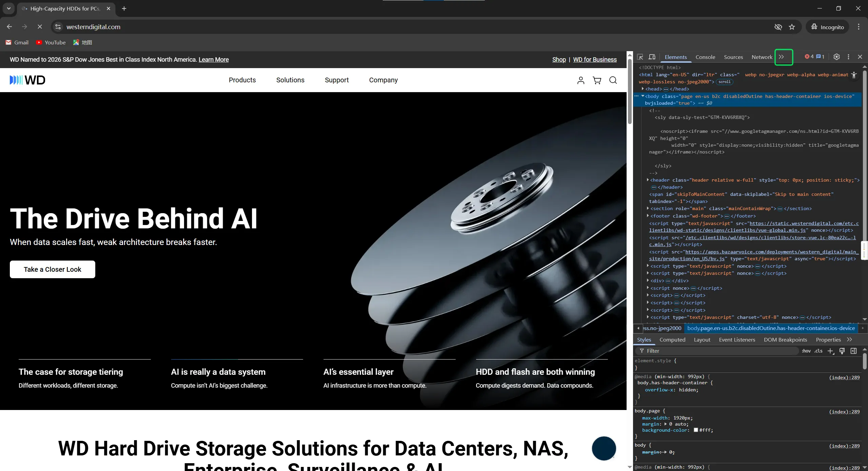Click the web page vertical scrollbar
Screen dimensions: 868x471
point(630,91)
